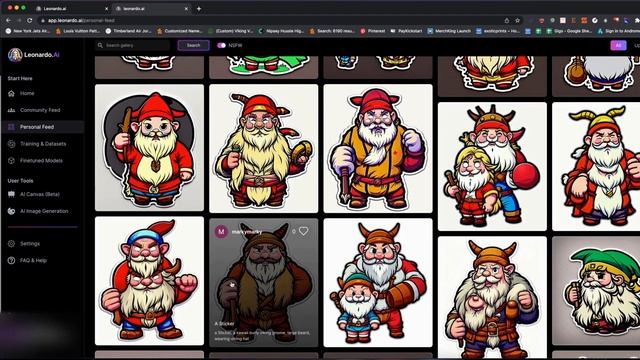
Task: Click the Search gallery field
Action: click(133, 45)
